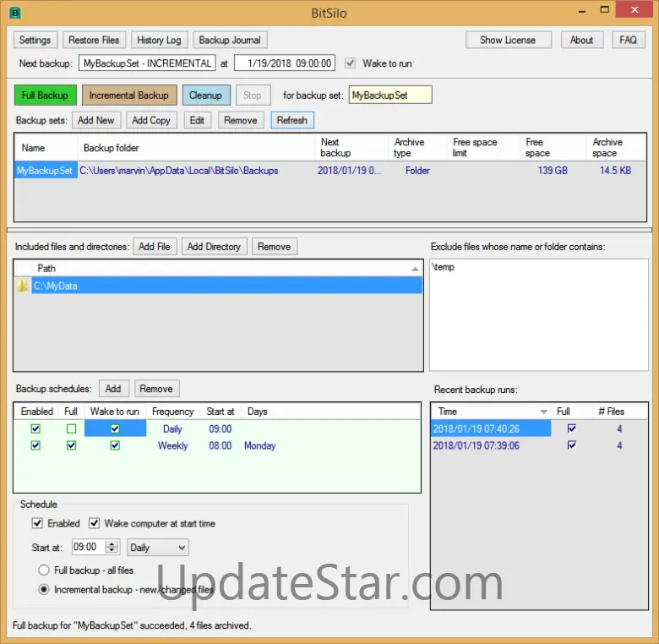Click the Start at 09:00 time field
This screenshot has width=659, height=644.
coord(89,547)
